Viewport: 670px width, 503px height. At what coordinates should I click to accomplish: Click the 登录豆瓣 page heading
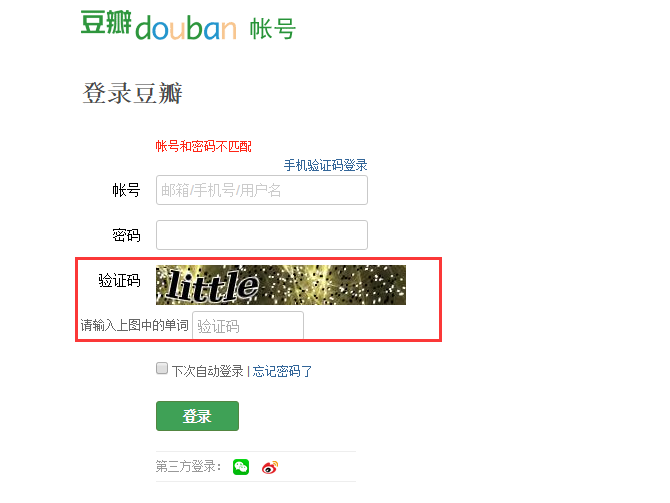pos(132,93)
